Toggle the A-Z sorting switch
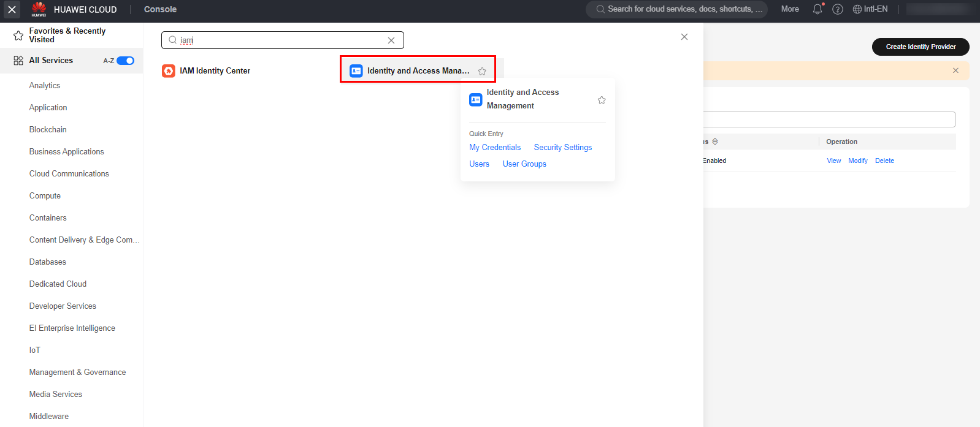 (x=125, y=61)
